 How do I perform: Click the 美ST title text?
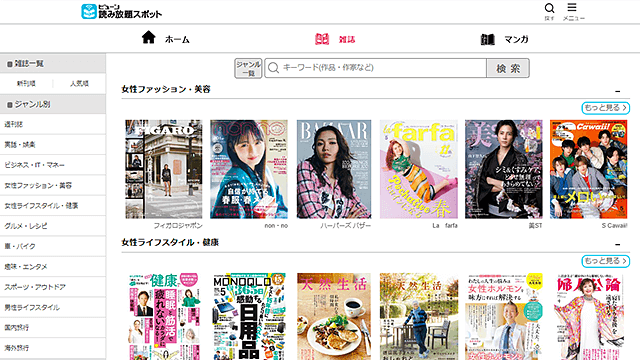pos(536,225)
